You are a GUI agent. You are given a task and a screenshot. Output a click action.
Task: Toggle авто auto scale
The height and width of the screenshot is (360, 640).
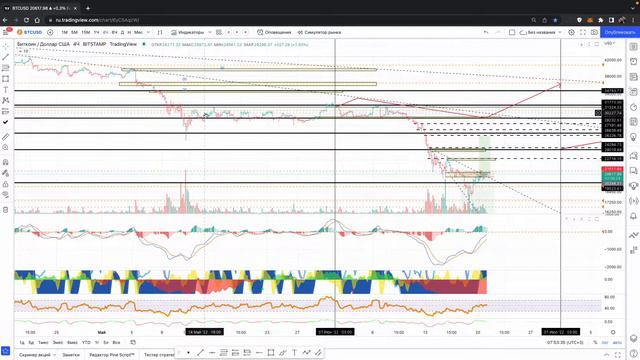[617, 342]
